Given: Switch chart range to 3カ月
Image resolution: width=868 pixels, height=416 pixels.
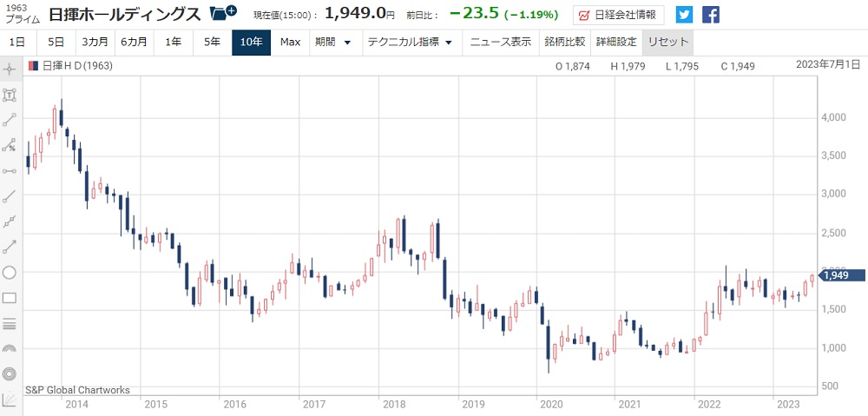Looking at the screenshot, I should (95, 43).
